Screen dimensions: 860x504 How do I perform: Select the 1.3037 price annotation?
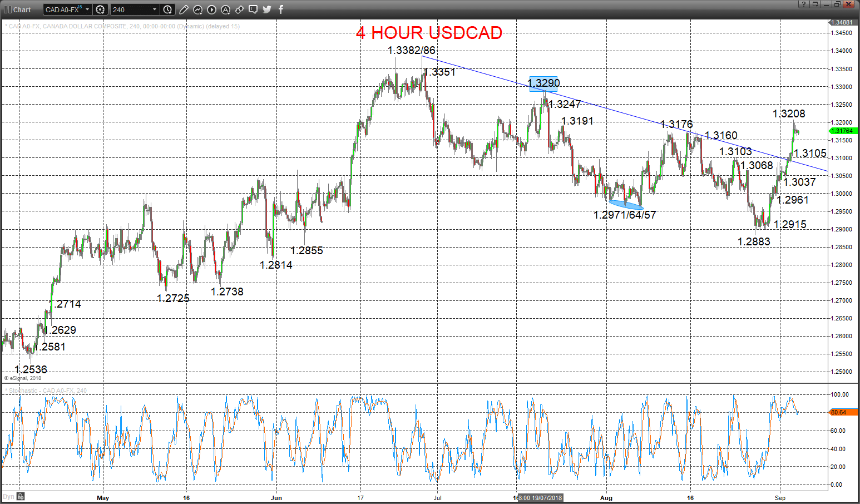pos(799,182)
